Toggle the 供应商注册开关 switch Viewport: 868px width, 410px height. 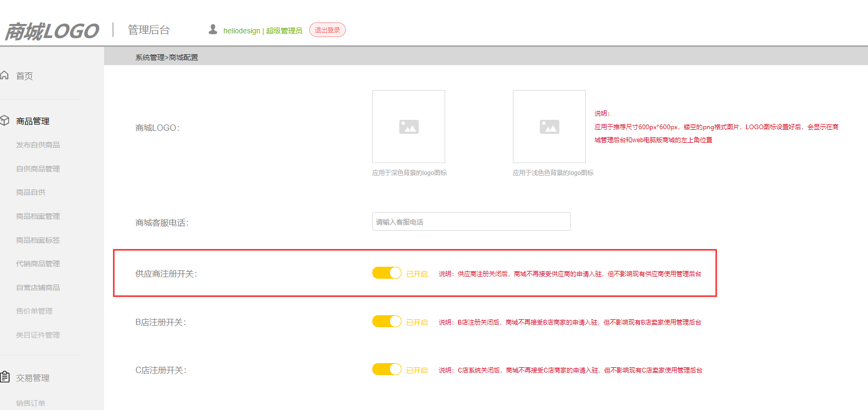pos(387,273)
